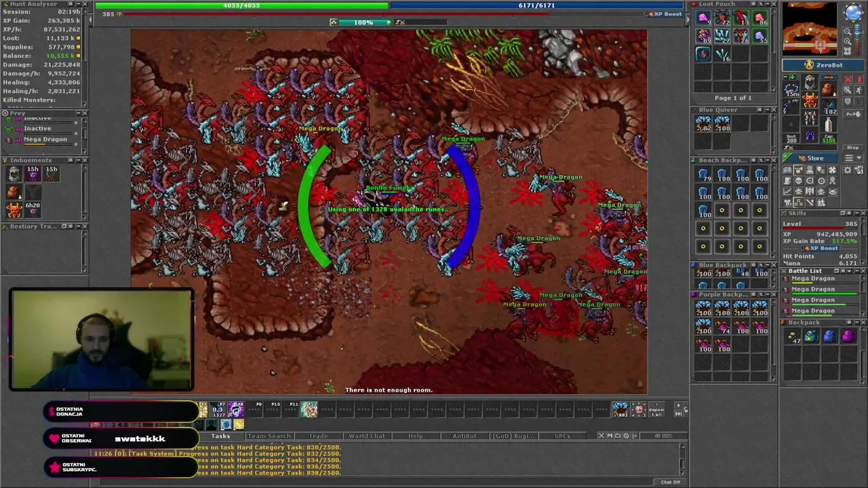
Task: Toggle the balanced sword stance icon
Action: [x=848, y=91]
